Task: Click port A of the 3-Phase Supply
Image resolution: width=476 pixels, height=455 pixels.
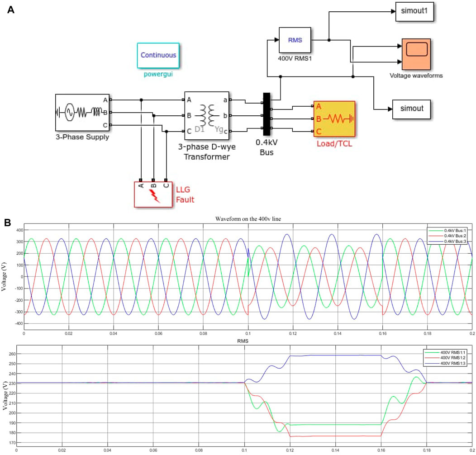Action: [110, 100]
